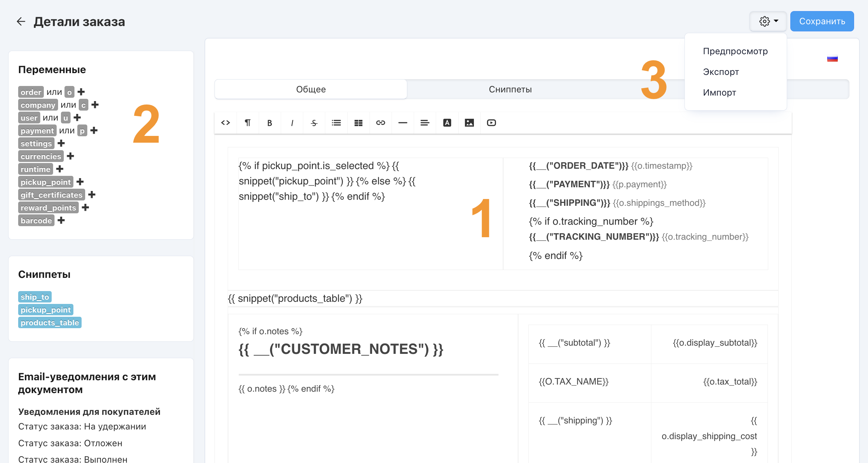Insert a link via toolbar
Viewport: 868px width, 463px height.
tap(381, 123)
